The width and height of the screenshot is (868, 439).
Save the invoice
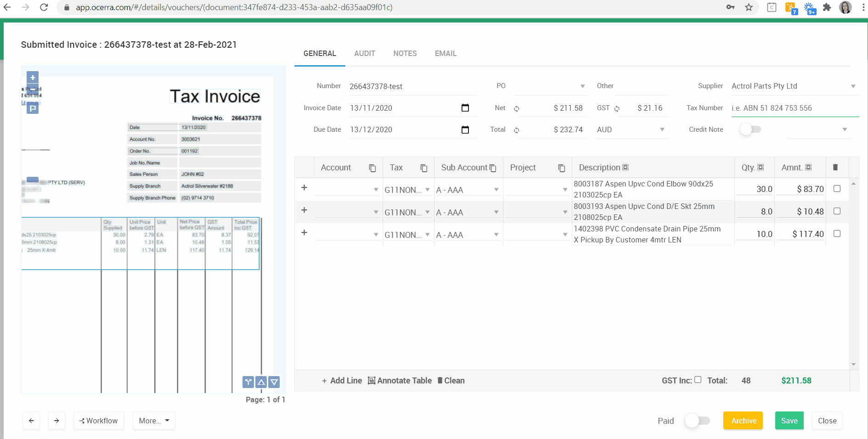point(789,421)
